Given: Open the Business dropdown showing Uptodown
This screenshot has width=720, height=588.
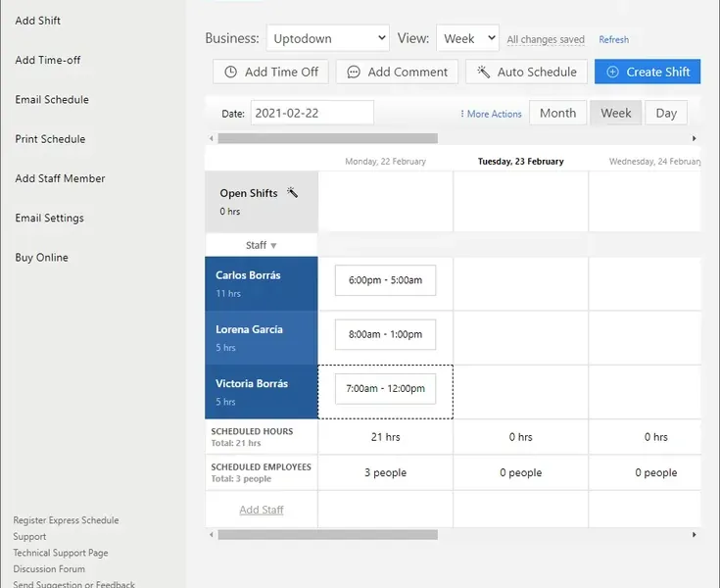Looking at the screenshot, I should tap(327, 38).
